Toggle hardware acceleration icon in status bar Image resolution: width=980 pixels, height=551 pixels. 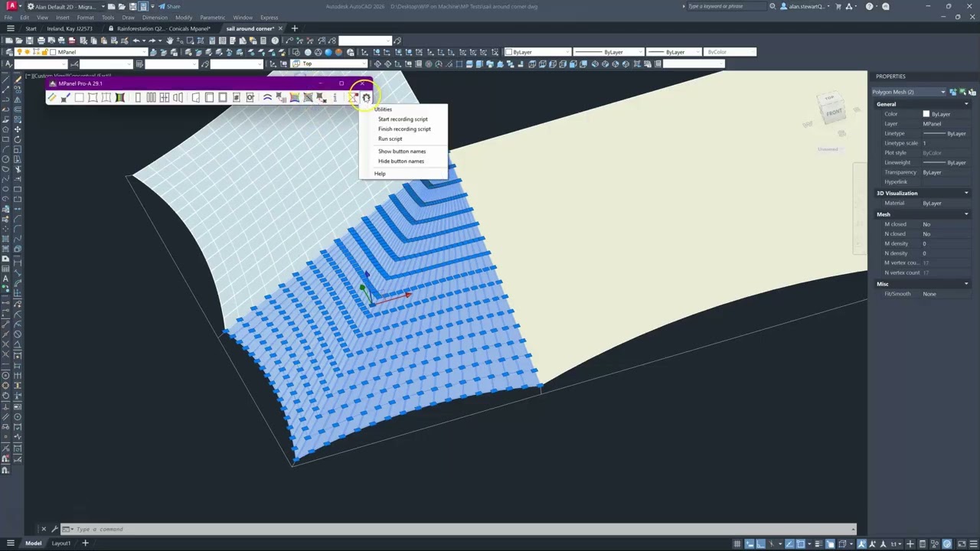tap(947, 543)
